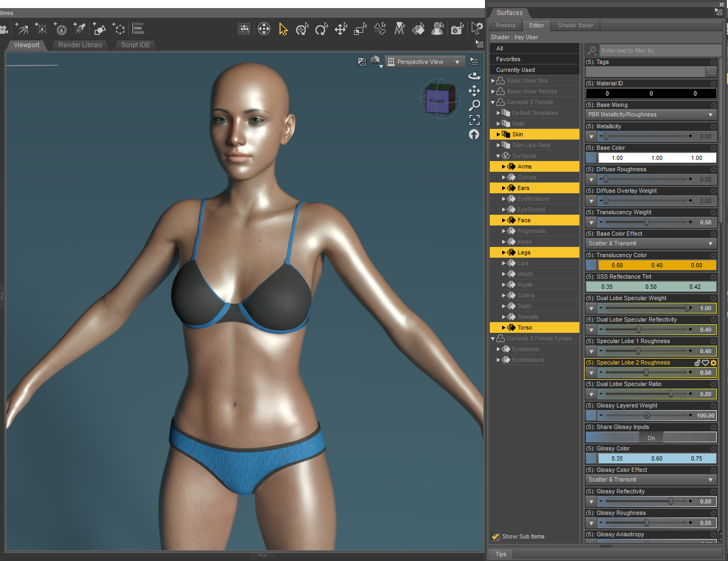This screenshot has width=728, height=561.
Task: Click link icon on Specular Lobe 2 Roughness
Action: pos(697,363)
